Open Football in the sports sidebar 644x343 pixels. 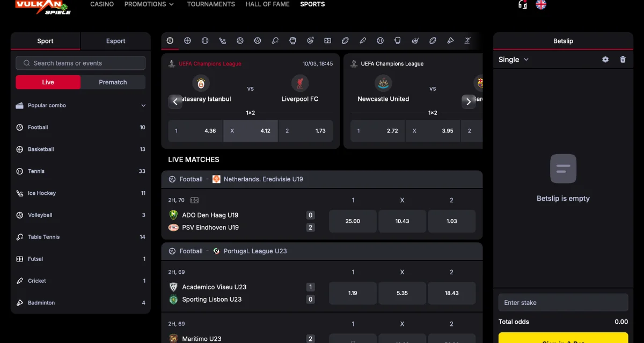(x=80, y=127)
